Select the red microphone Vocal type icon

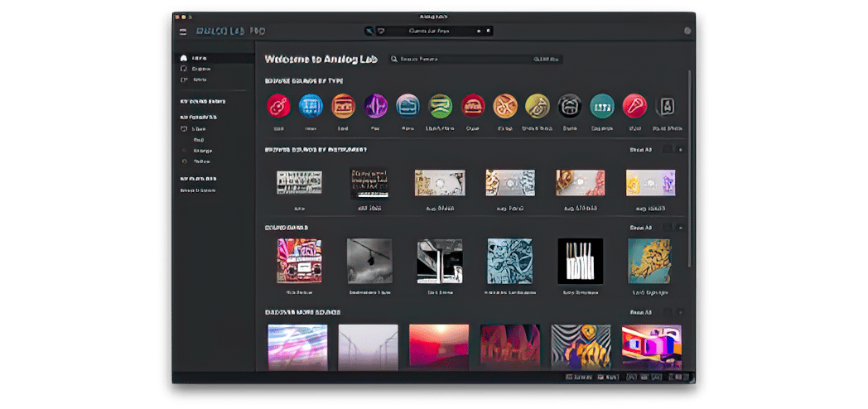coord(634,106)
